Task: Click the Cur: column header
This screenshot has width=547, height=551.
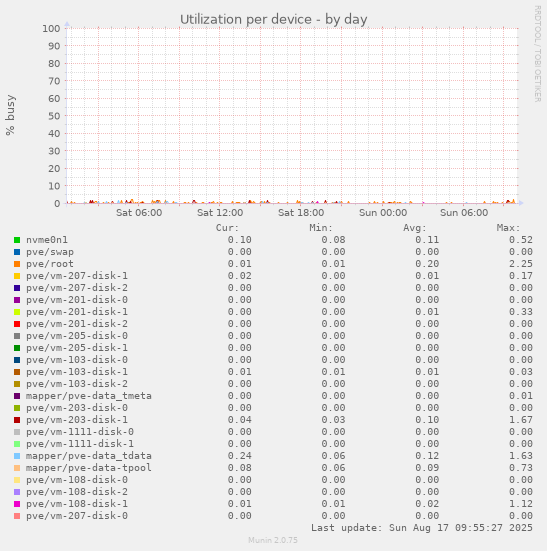Action: [x=227, y=228]
